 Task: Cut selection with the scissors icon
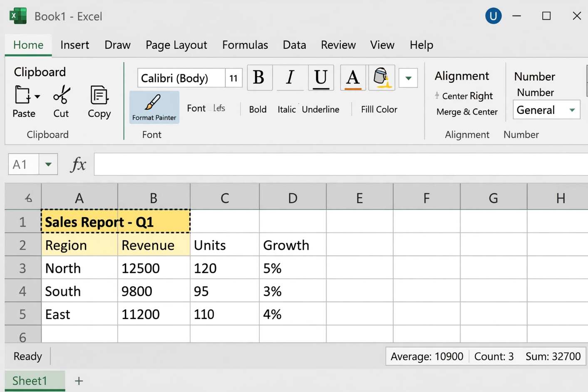(62, 95)
